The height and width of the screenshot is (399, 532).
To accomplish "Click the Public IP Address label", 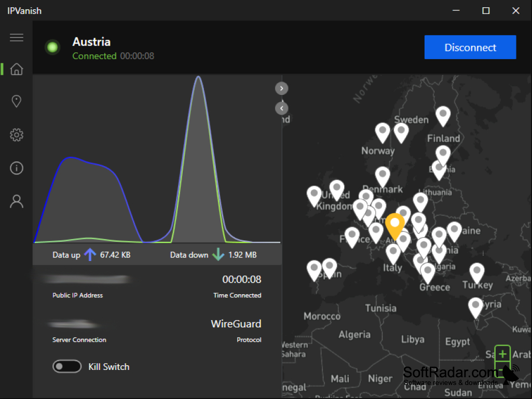I will pyautogui.click(x=77, y=295).
